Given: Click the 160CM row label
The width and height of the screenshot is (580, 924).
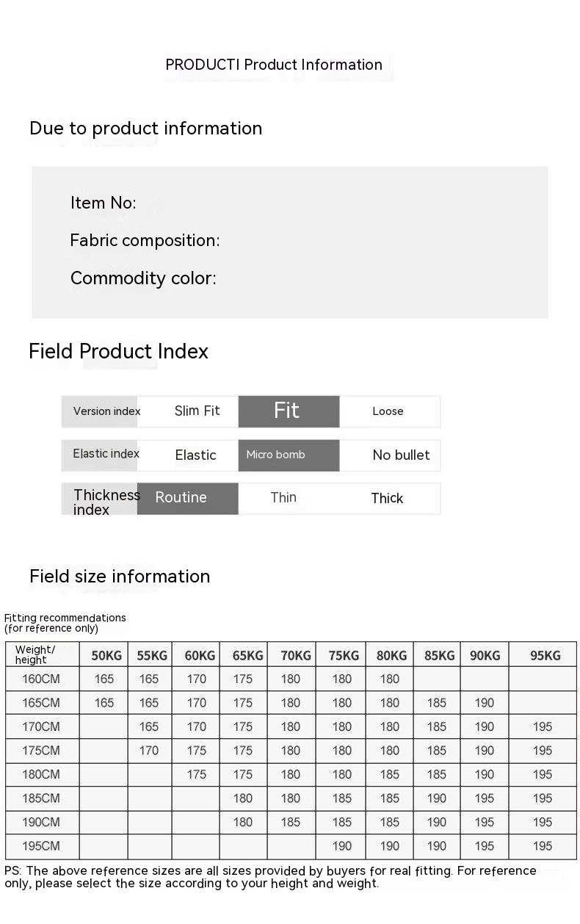Looking at the screenshot, I should (41, 679).
